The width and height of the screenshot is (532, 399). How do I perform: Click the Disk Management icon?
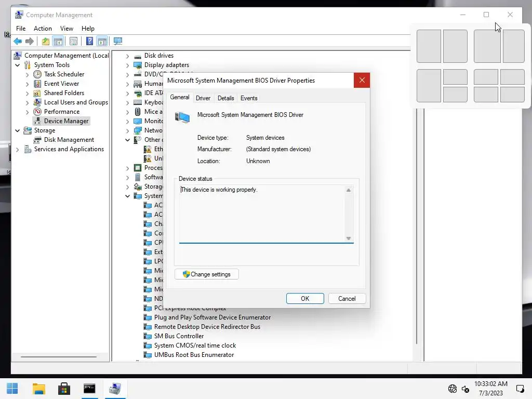tap(37, 140)
